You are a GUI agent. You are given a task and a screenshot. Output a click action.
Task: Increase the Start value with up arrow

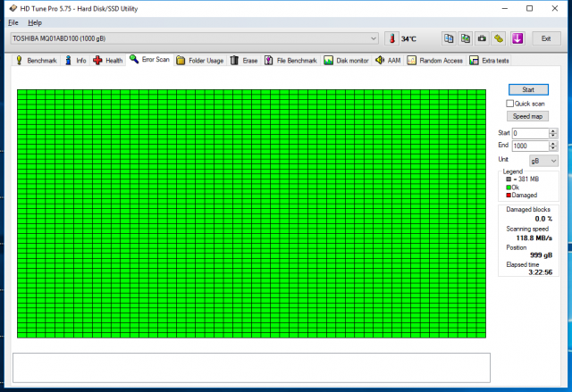[554, 130]
